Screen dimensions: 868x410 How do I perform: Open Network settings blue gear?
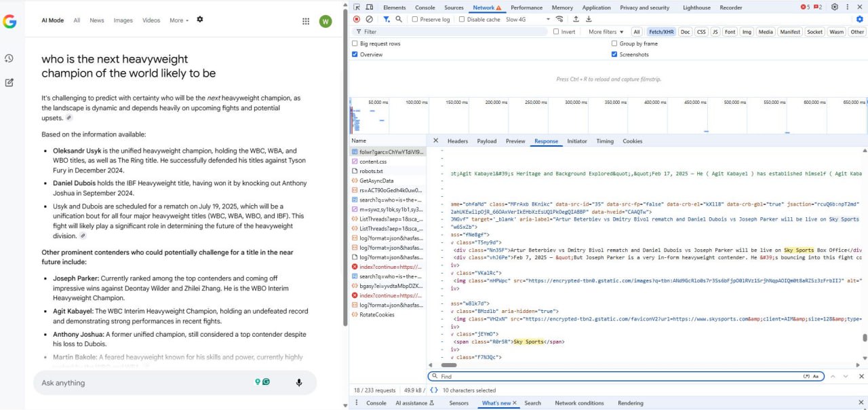pos(860,19)
